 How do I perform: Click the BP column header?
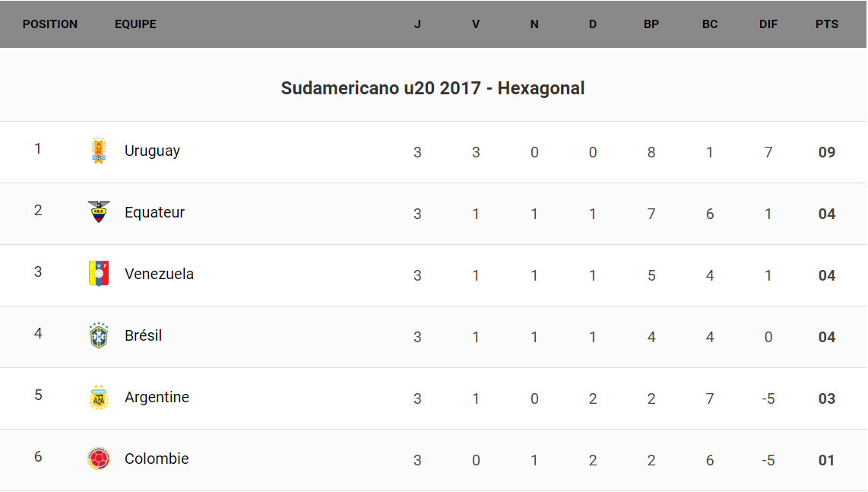(651, 24)
